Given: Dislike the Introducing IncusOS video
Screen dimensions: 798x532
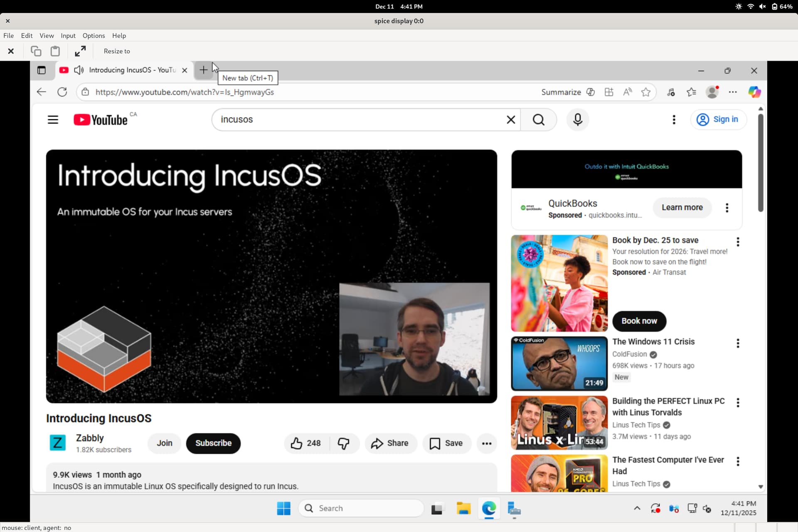Looking at the screenshot, I should click(343, 443).
